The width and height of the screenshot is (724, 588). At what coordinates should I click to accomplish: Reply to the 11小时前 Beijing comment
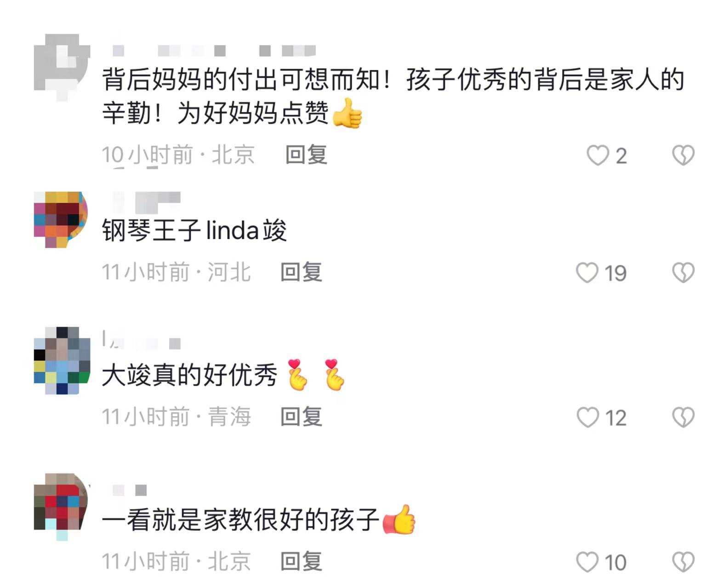pyautogui.click(x=302, y=561)
